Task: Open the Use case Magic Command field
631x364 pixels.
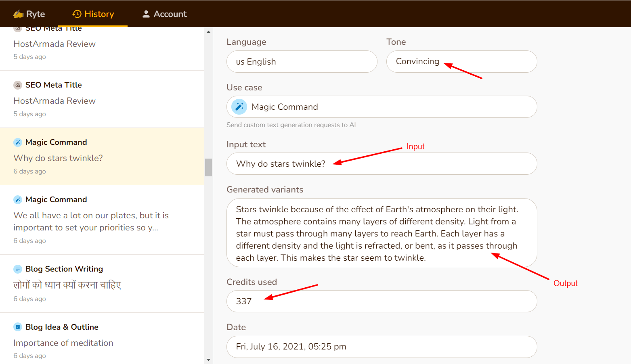Action: coord(382,107)
